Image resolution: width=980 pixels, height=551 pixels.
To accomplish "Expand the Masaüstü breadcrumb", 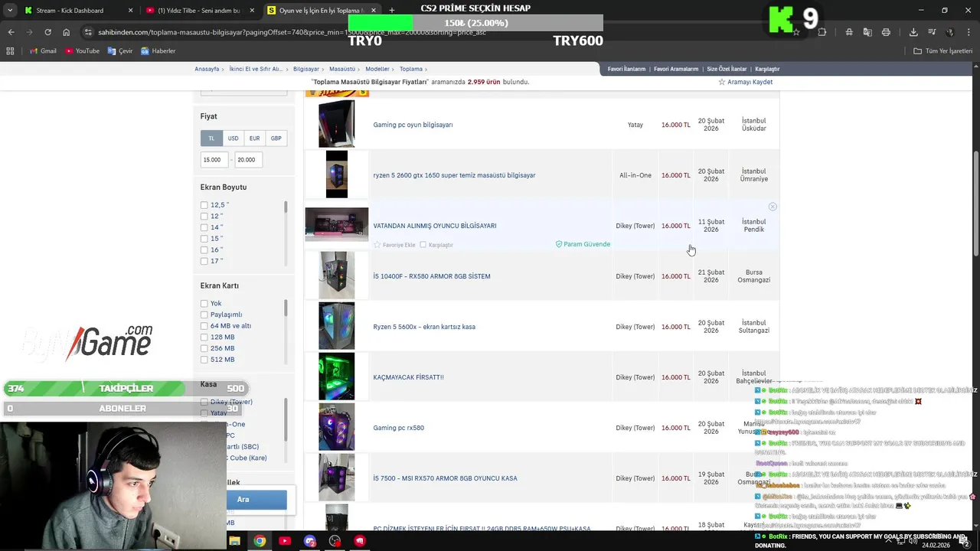I will click(x=342, y=69).
